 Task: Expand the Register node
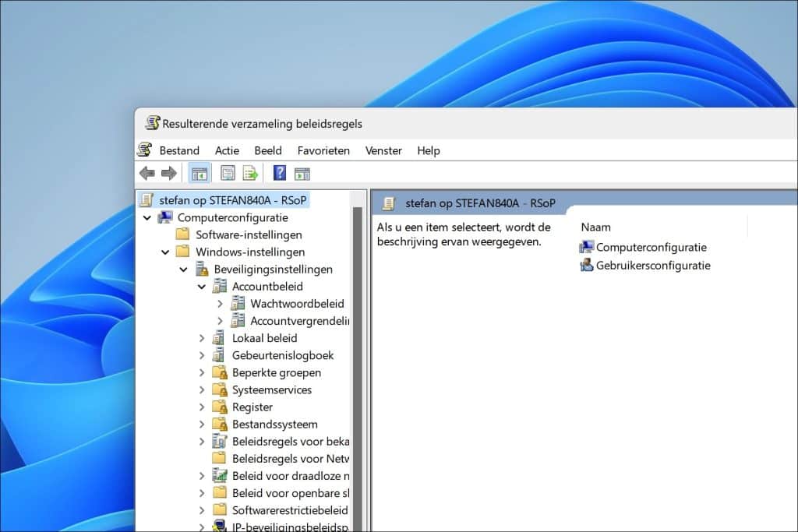202,407
